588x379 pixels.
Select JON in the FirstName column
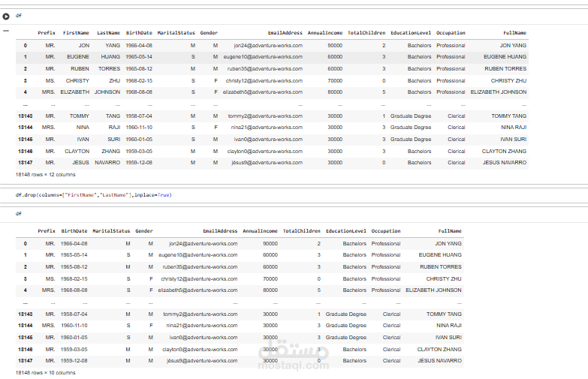pos(84,45)
